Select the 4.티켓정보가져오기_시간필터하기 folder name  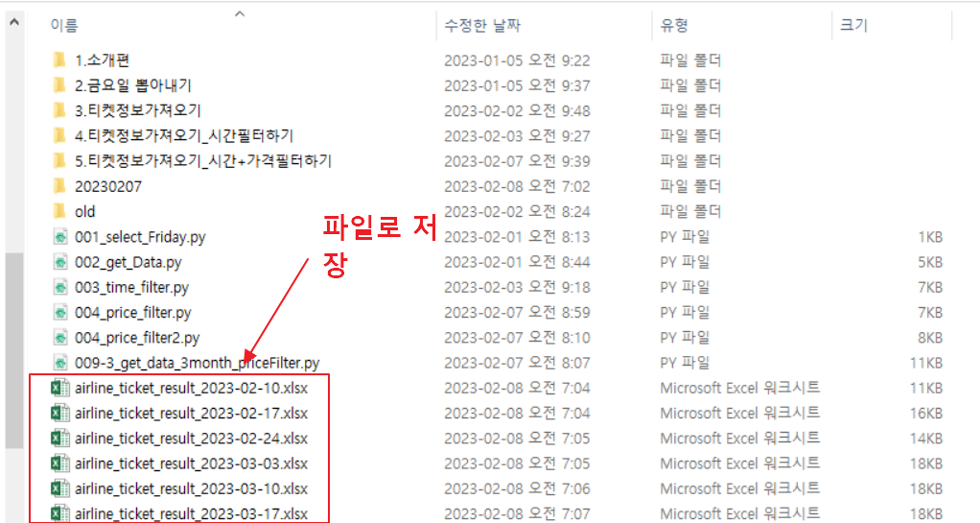[x=184, y=135]
